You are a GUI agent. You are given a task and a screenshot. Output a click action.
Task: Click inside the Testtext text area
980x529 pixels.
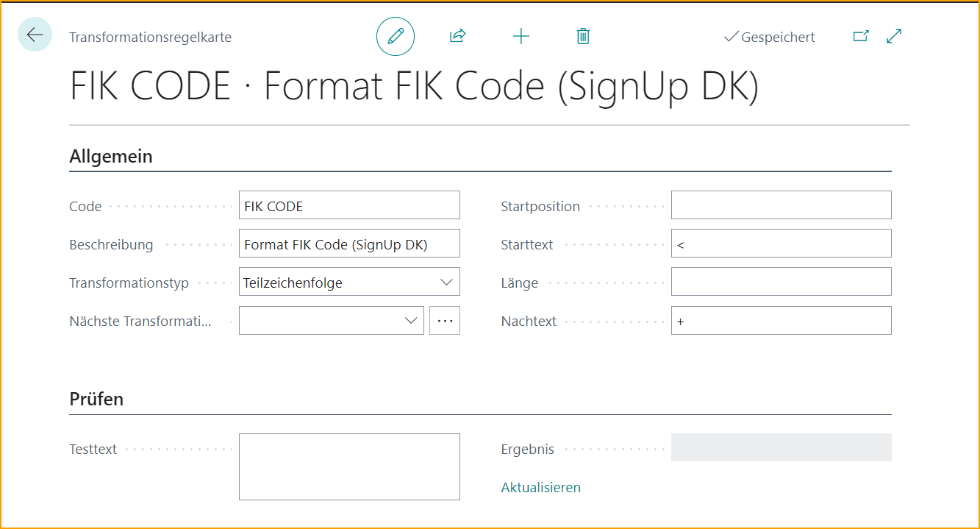(x=349, y=466)
